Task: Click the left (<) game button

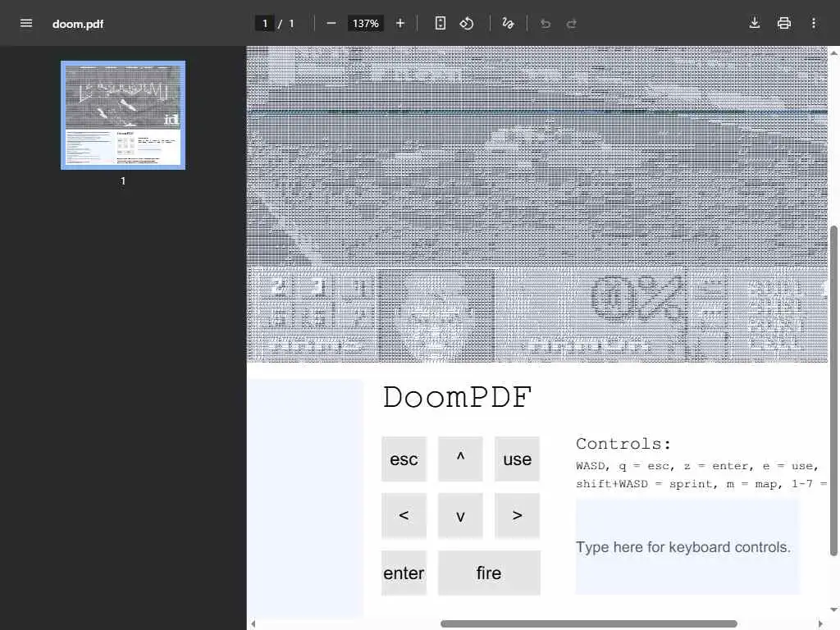Action: coord(404,515)
